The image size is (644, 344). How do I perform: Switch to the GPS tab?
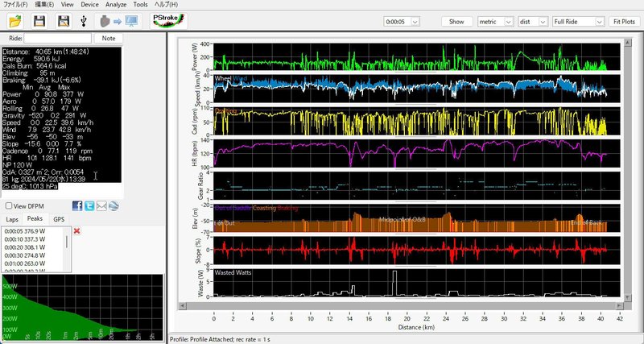59,219
